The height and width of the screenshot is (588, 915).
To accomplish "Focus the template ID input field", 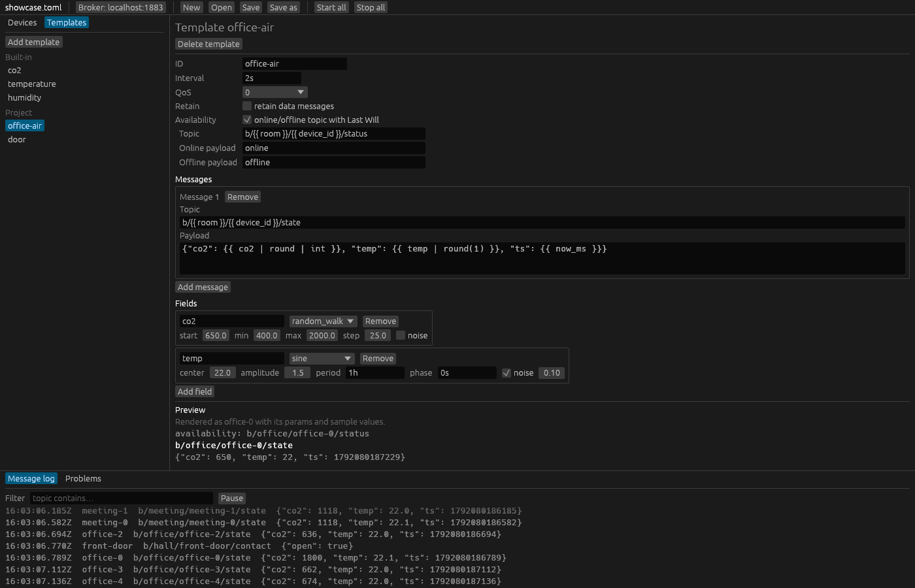I will (x=295, y=63).
